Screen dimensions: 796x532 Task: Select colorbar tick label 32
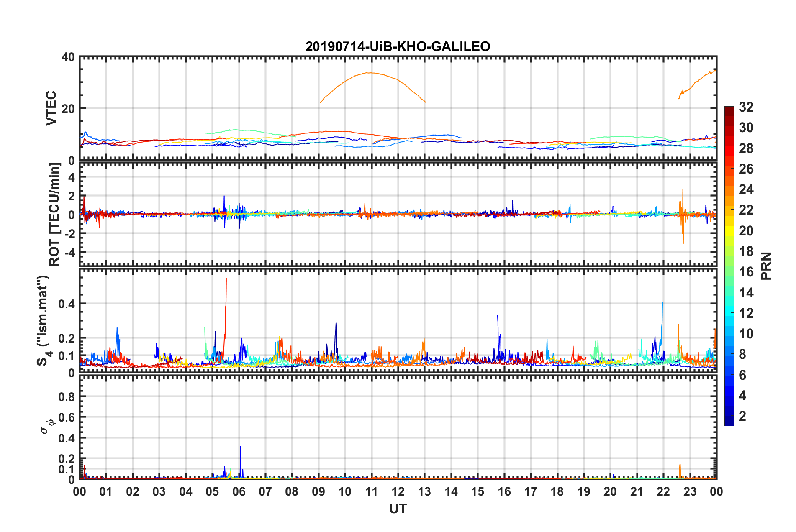(746, 107)
